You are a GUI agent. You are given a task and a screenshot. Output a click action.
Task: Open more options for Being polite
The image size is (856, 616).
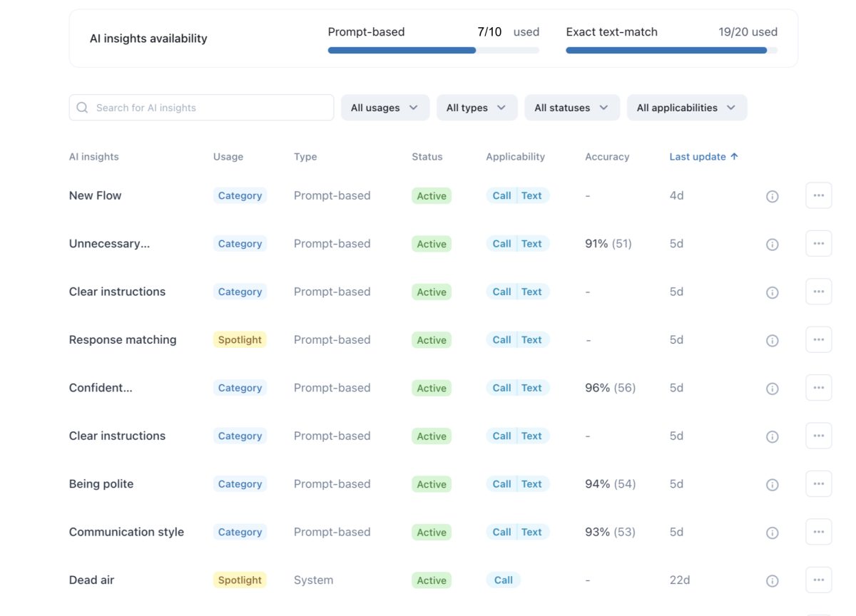tap(818, 483)
